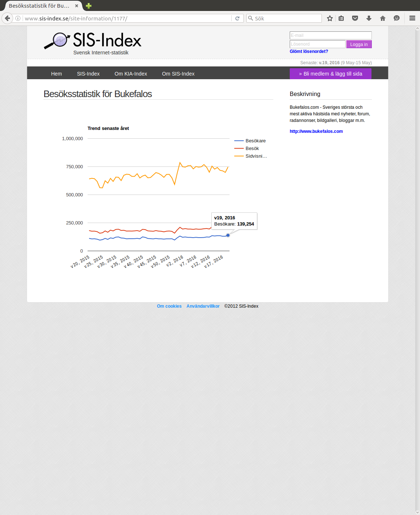
Task: Click the Sidvisni… legend entry
Action: (x=251, y=156)
